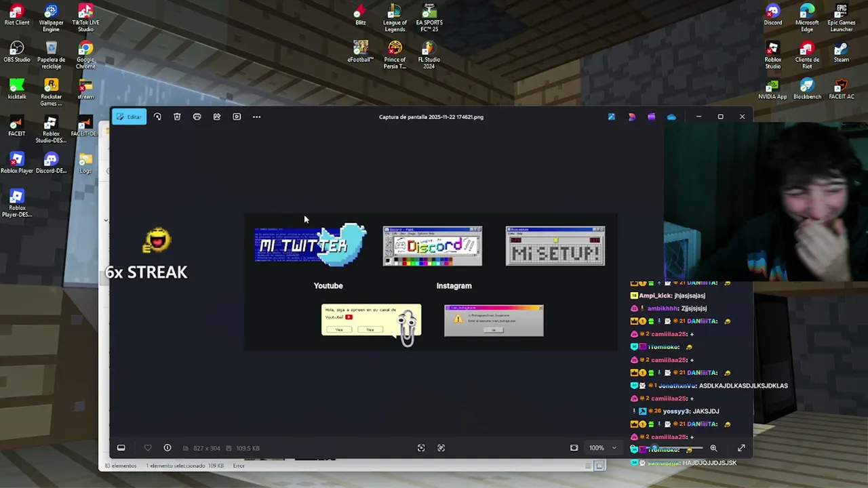
Task: Select the Rockstar Games desktop icon
Action: tap(52, 93)
